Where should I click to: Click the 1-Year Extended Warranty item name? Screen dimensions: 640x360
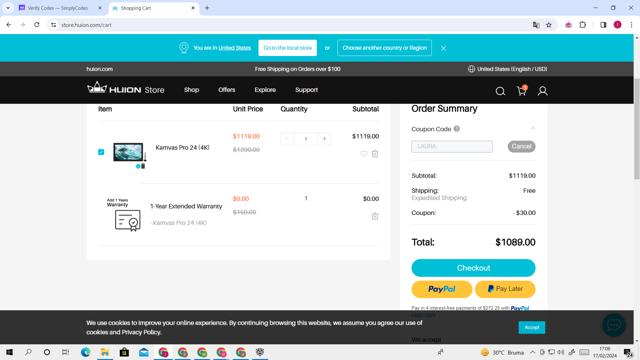(186, 206)
